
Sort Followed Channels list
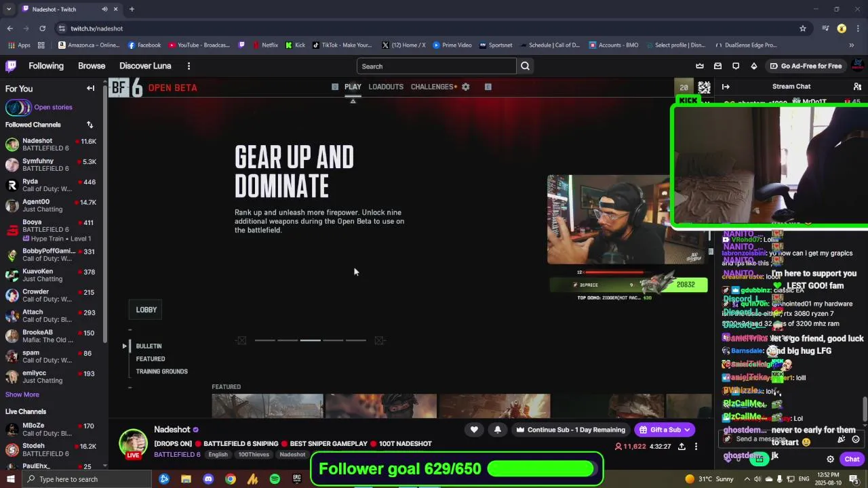[x=90, y=125]
